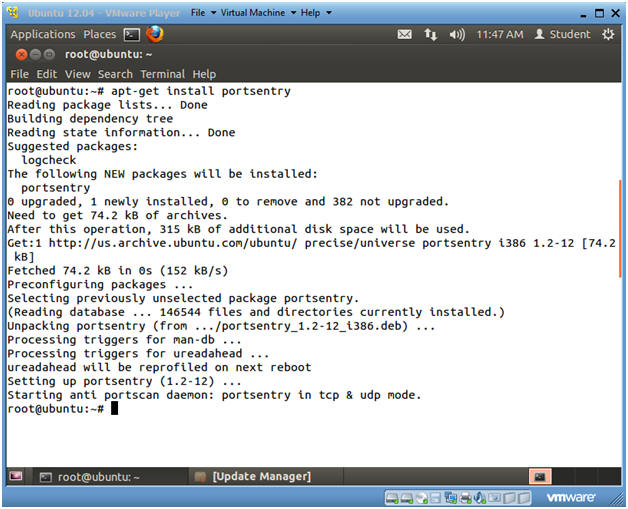Open the terminal Search menu
The height and width of the screenshot is (509, 628).
click(x=115, y=74)
